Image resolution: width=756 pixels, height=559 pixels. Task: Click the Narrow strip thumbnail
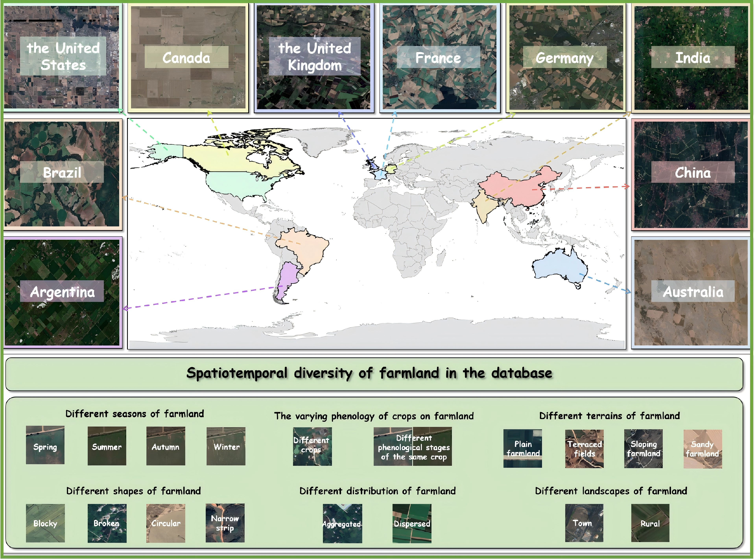pyautogui.click(x=225, y=523)
